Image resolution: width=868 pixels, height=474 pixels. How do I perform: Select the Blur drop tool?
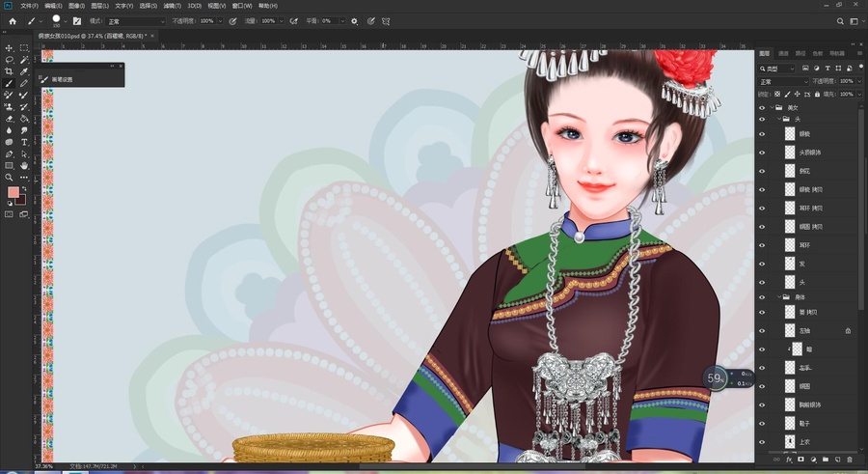click(9, 130)
